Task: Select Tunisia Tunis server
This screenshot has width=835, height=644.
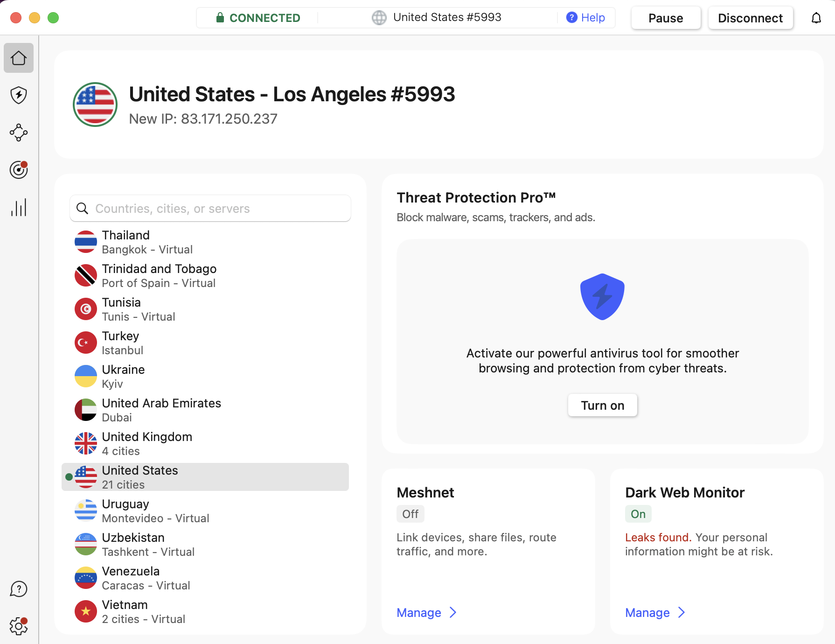Action: pos(205,309)
